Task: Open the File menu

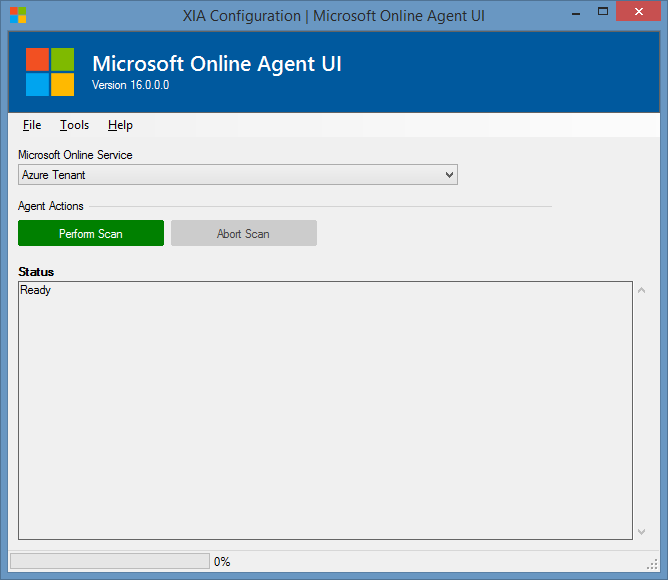Action: pyautogui.click(x=32, y=125)
